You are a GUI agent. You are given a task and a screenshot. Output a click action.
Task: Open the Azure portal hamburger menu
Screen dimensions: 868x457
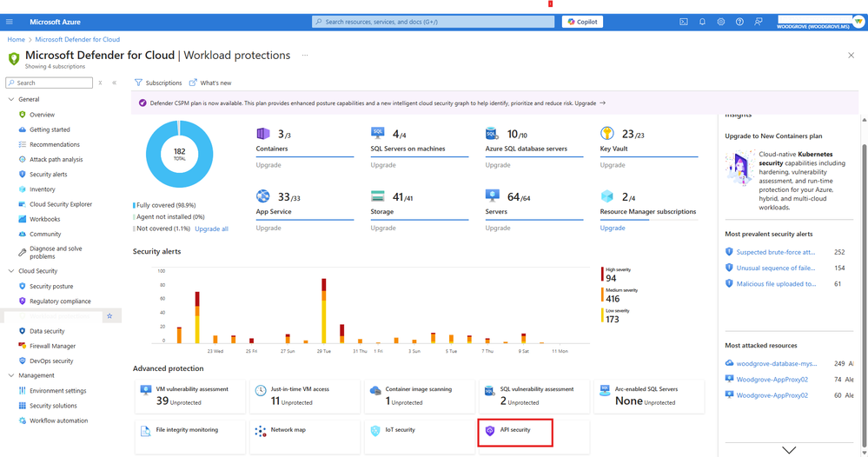9,22
